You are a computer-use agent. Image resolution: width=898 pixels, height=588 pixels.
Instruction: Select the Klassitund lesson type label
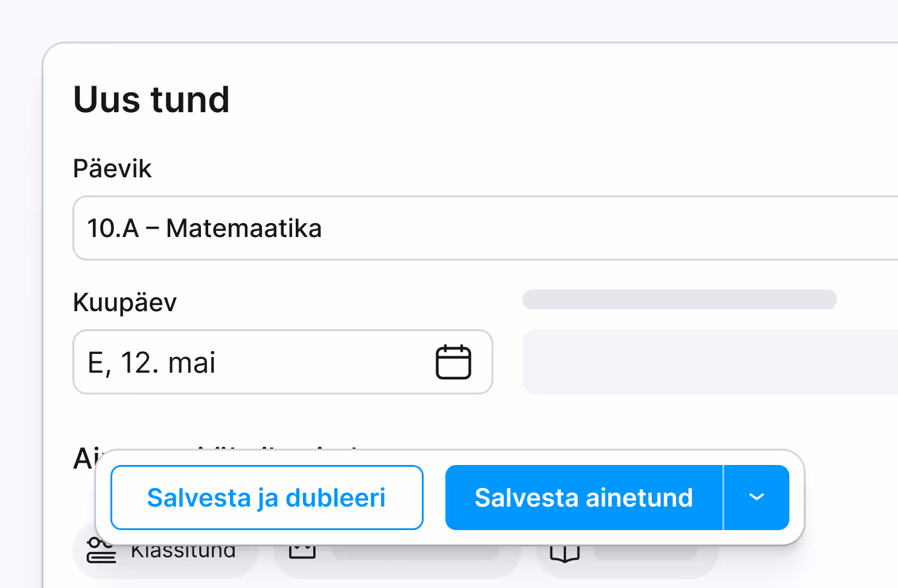point(183,552)
